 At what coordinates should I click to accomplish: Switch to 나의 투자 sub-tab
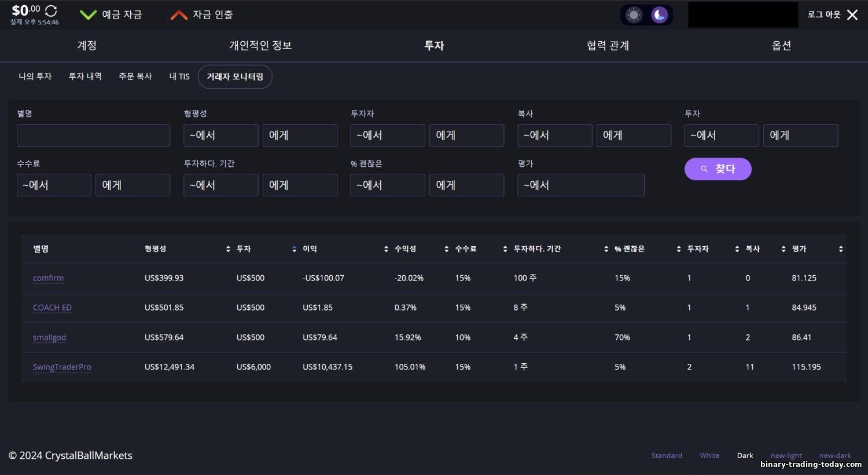click(35, 76)
